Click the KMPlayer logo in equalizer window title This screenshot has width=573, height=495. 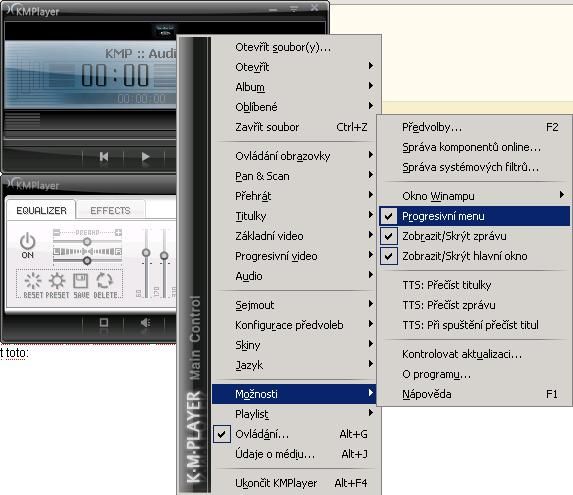click(32, 184)
